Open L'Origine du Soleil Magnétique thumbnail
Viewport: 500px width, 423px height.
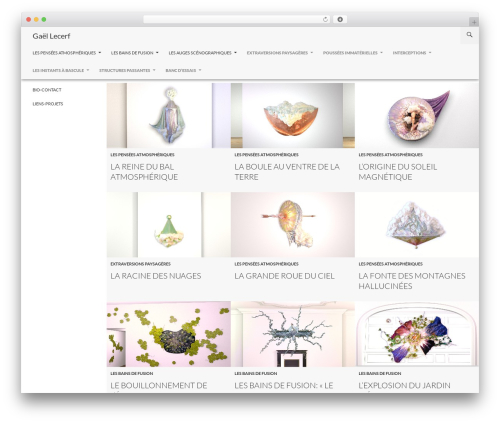point(417,115)
